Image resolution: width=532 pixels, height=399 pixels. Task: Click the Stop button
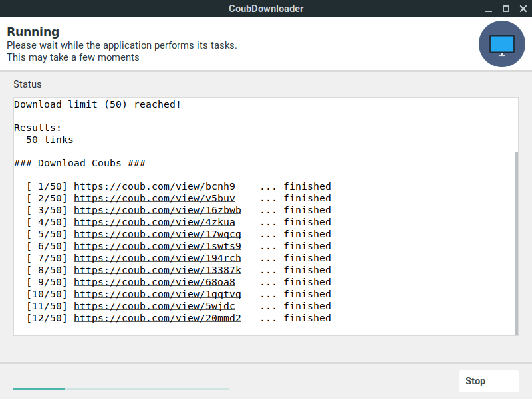click(x=488, y=381)
